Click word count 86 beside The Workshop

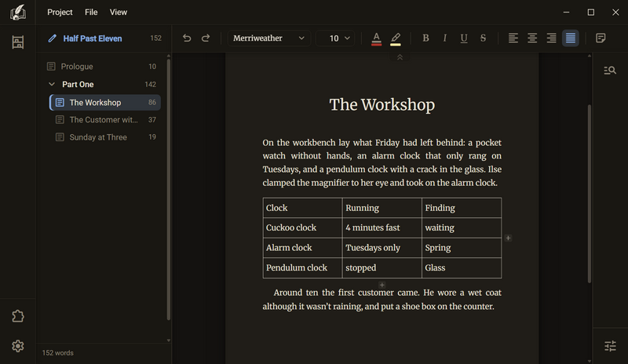tap(152, 103)
